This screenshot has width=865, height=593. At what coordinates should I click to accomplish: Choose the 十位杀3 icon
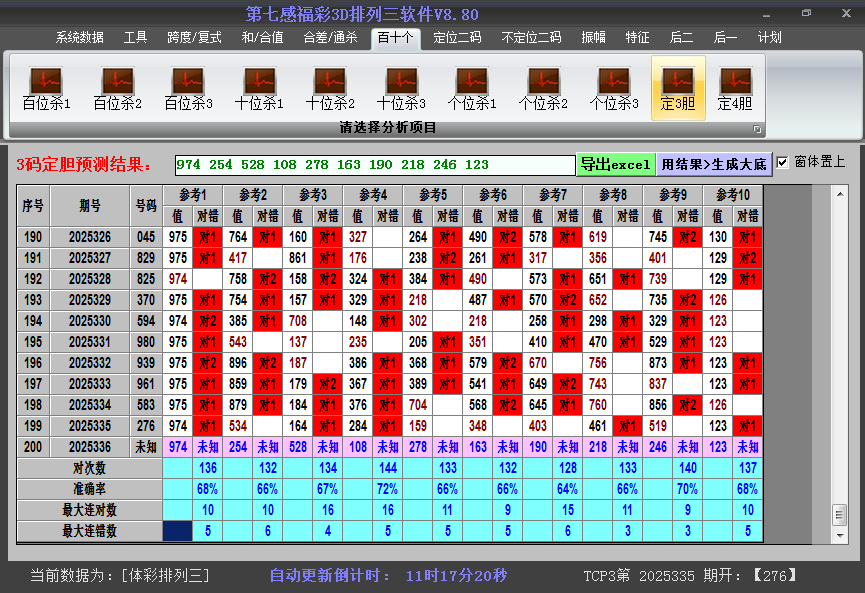click(x=401, y=87)
